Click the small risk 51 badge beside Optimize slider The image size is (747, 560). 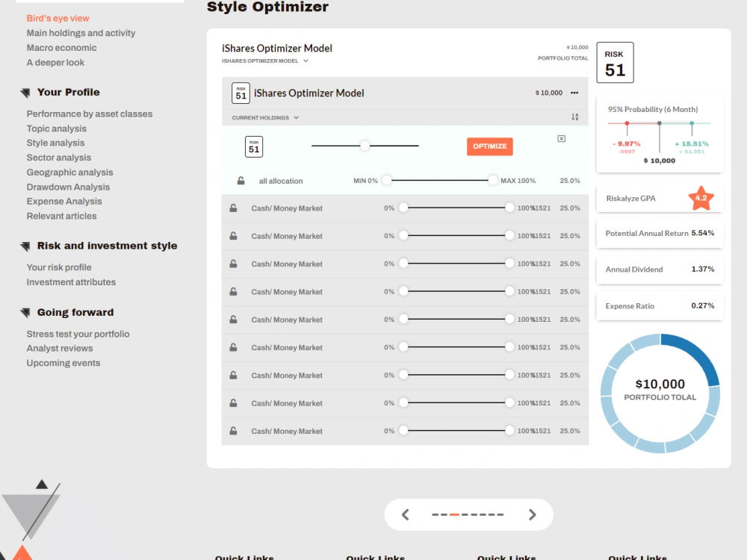click(x=254, y=146)
